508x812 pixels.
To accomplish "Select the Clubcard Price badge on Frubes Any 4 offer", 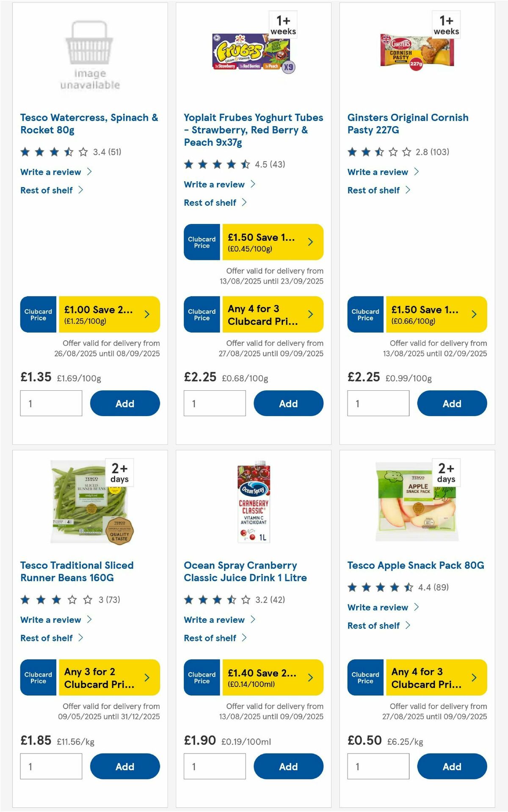I will tap(201, 314).
